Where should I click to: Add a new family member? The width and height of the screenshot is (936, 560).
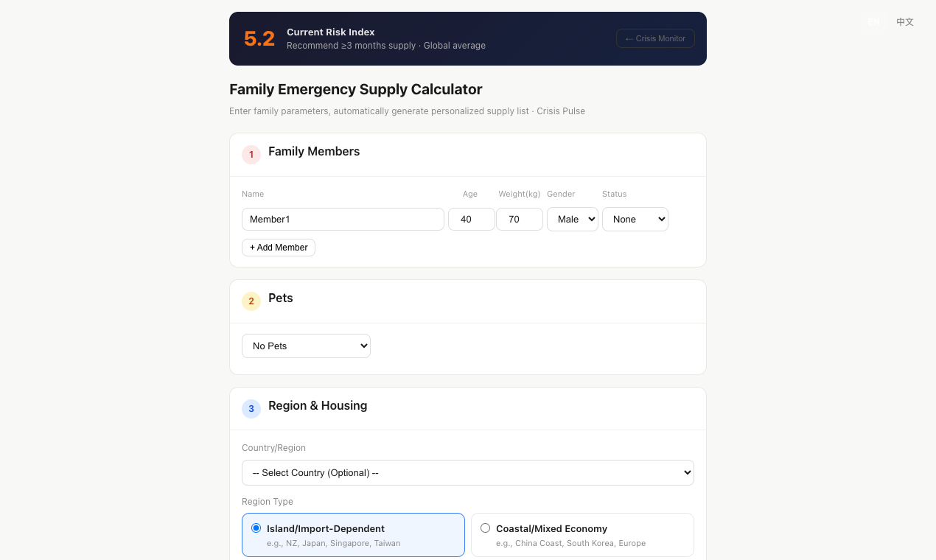[x=279, y=248]
